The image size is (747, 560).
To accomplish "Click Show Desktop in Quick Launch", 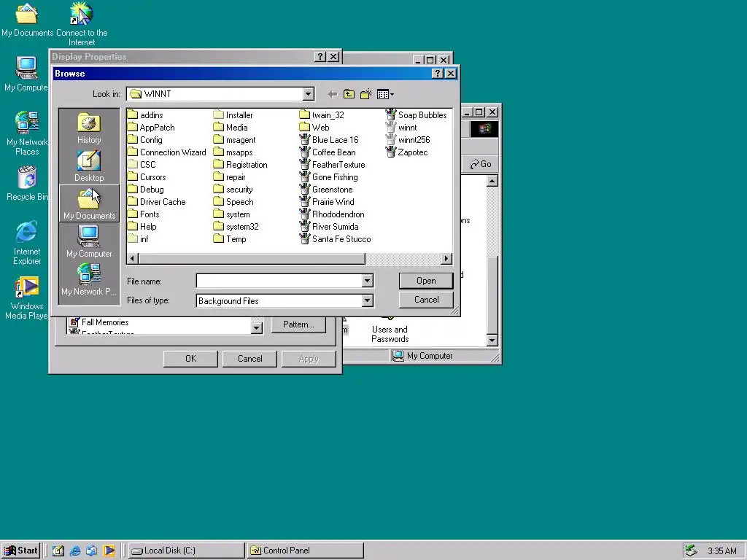I will (x=58, y=551).
